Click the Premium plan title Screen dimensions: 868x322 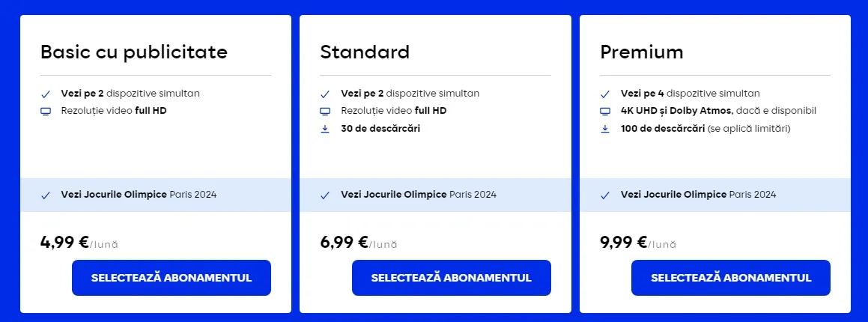tap(642, 52)
